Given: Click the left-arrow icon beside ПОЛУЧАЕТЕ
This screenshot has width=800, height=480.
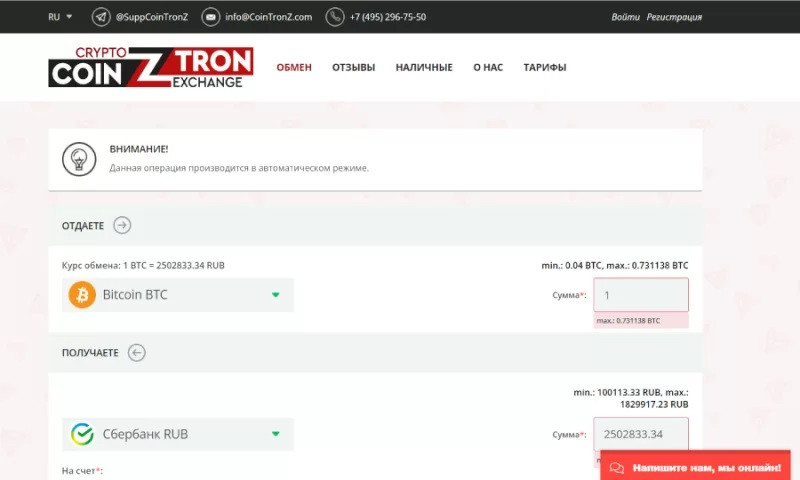Looking at the screenshot, I should pyautogui.click(x=137, y=352).
